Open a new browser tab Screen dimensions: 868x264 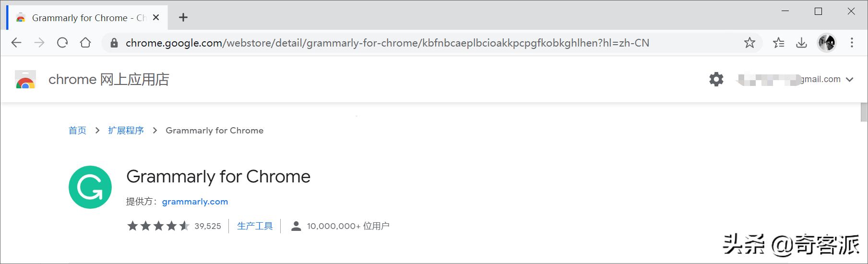(x=183, y=18)
